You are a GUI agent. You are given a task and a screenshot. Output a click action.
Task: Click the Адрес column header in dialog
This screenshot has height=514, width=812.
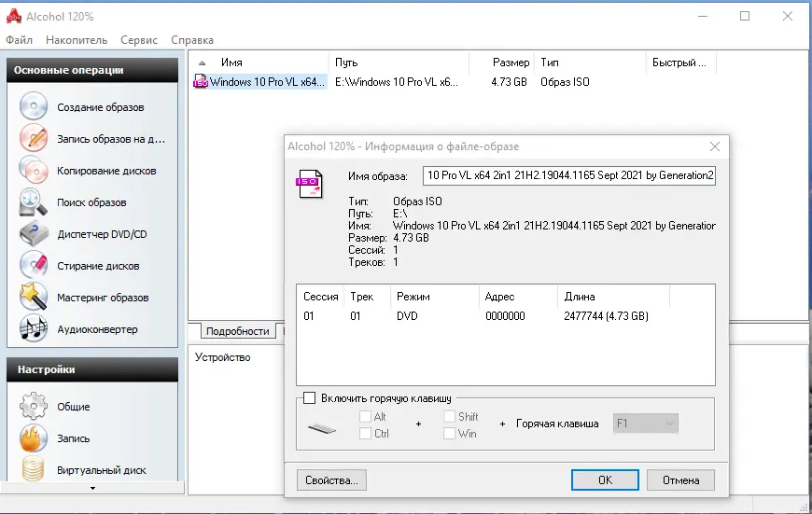click(518, 297)
